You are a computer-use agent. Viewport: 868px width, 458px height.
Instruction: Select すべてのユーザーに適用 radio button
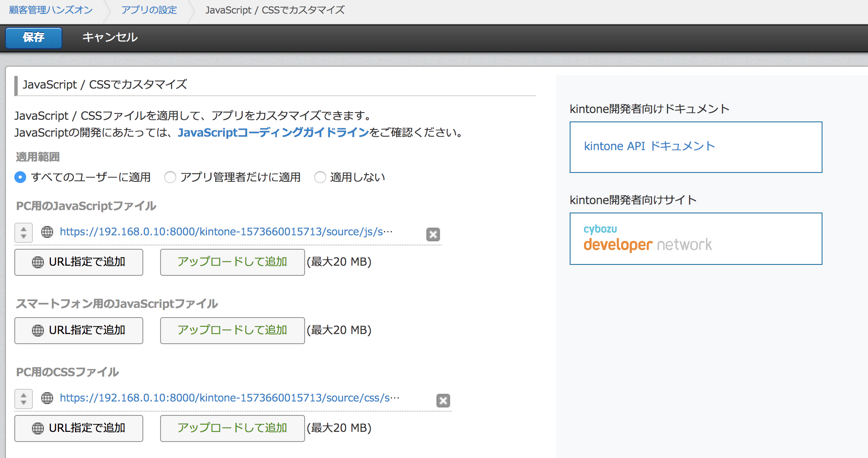pos(20,177)
